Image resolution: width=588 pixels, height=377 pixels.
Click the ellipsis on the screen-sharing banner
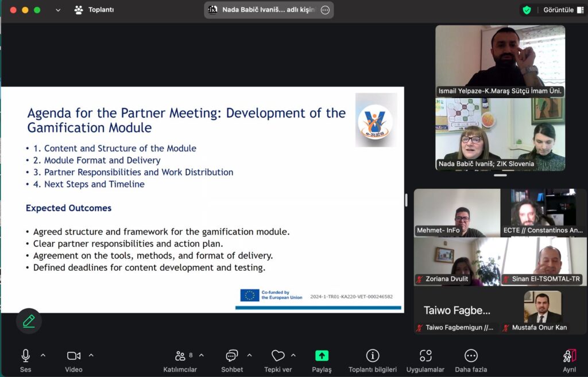[x=325, y=10]
